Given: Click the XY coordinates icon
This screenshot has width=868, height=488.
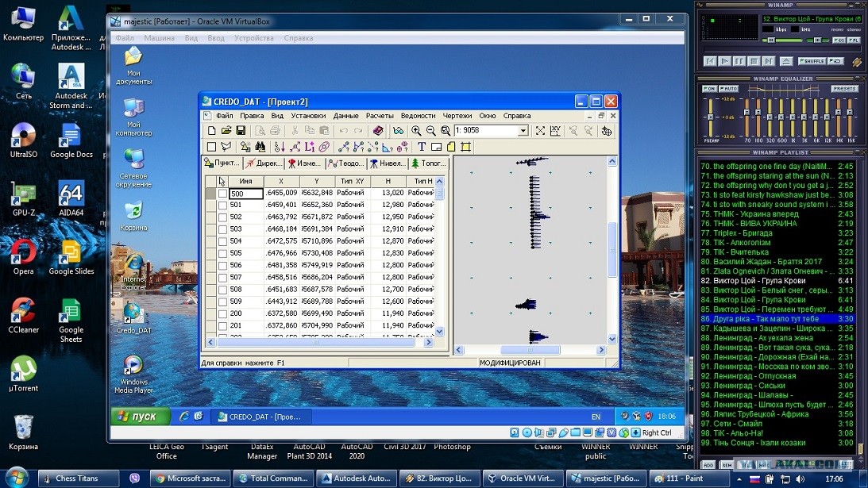Looking at the screenshot, I should point(555,131).
